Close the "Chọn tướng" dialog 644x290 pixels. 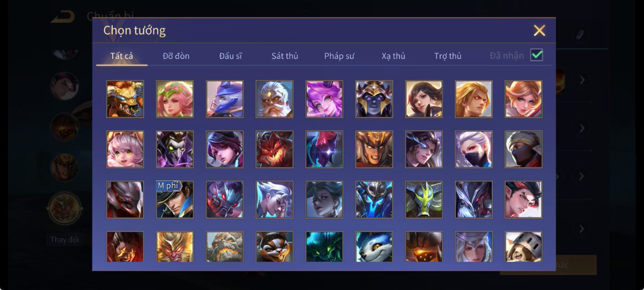pyautogui.click(x=539, y=30)
